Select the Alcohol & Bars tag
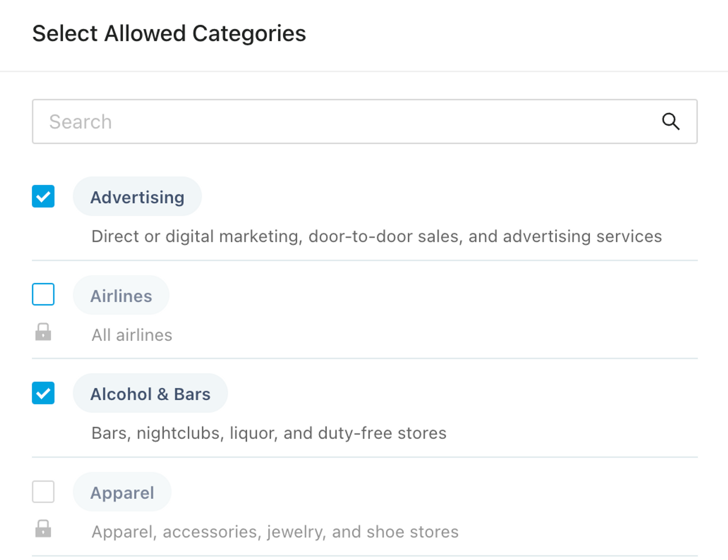The height and width of the screenshot is (560, 728). tap(150, 393)
